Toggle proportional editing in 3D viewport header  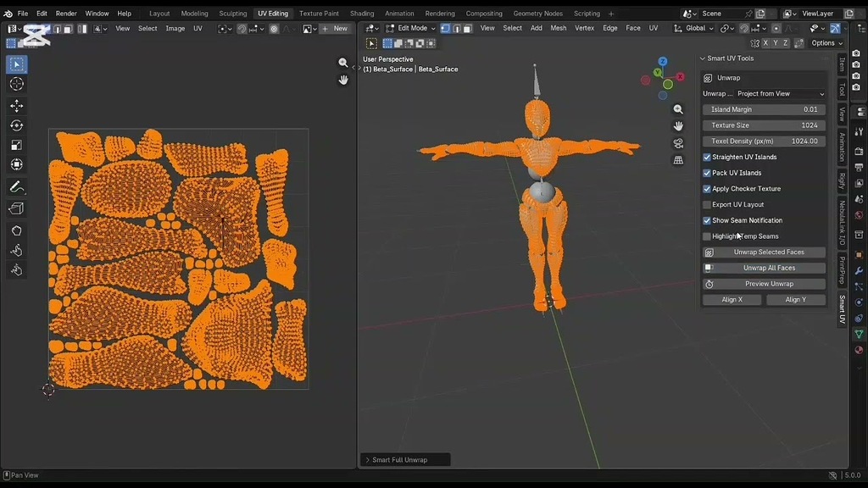pyautogui.click(x=776, y=28)
